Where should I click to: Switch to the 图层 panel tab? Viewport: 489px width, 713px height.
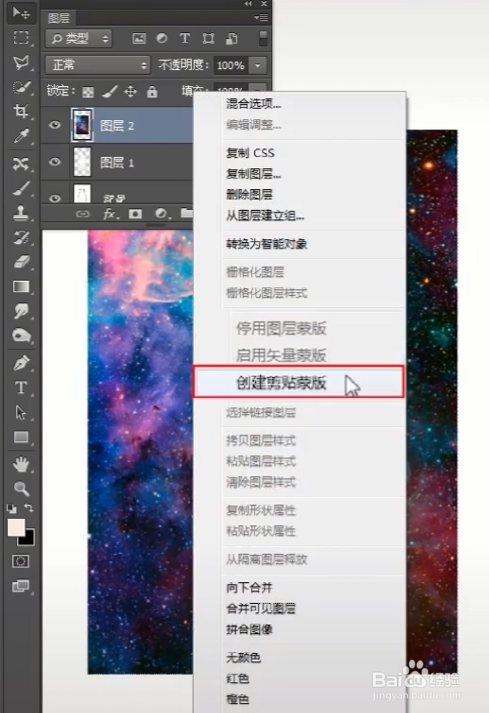pos(59,18)
